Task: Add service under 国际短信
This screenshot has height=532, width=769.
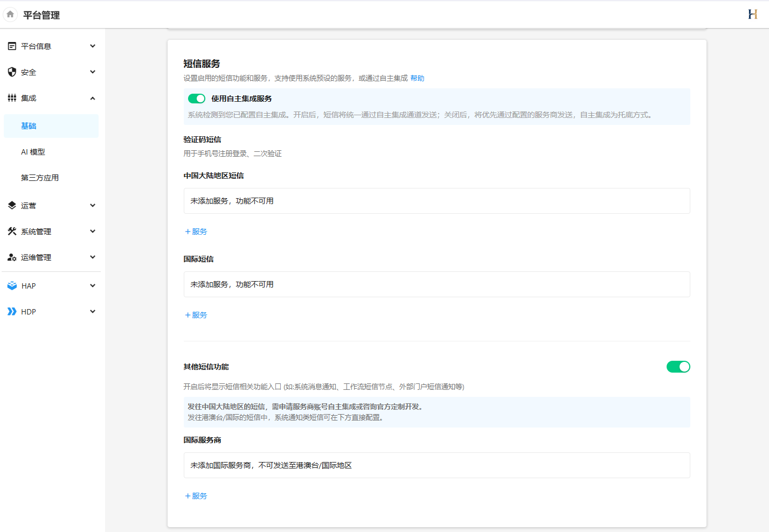Action: point(196,315)
